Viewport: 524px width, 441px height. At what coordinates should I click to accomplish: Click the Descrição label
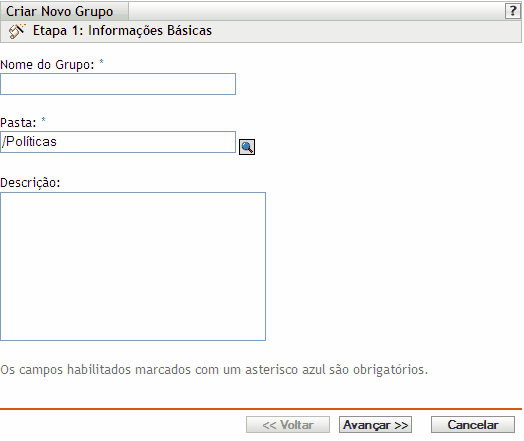pos(30,183)
